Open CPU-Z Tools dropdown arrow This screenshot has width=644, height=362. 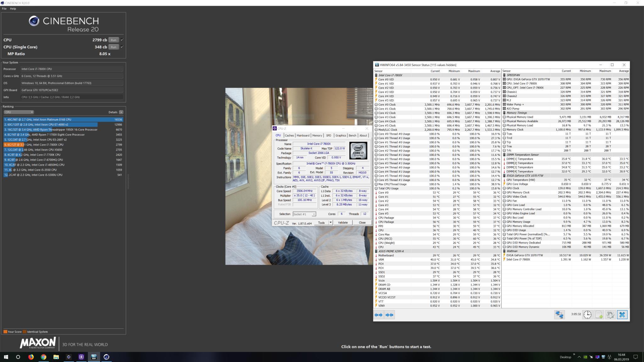pos(330,222)
